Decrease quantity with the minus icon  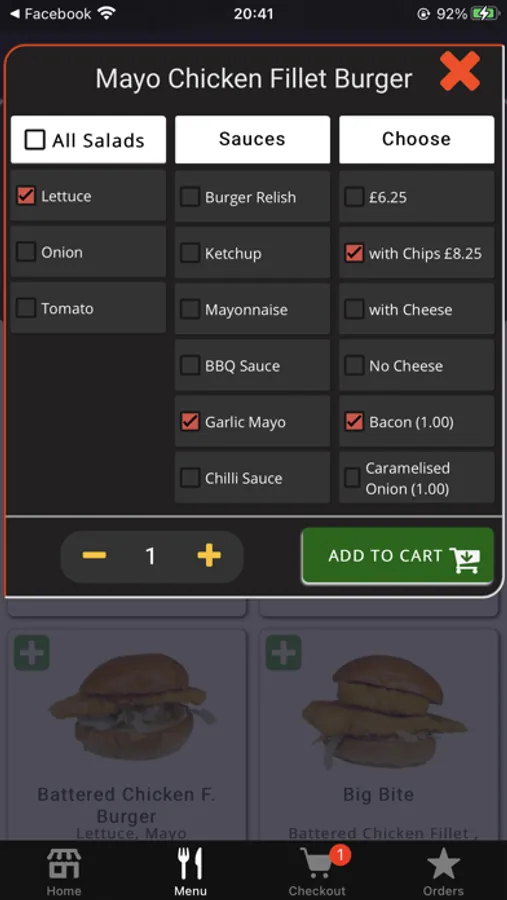click(94, 556)
